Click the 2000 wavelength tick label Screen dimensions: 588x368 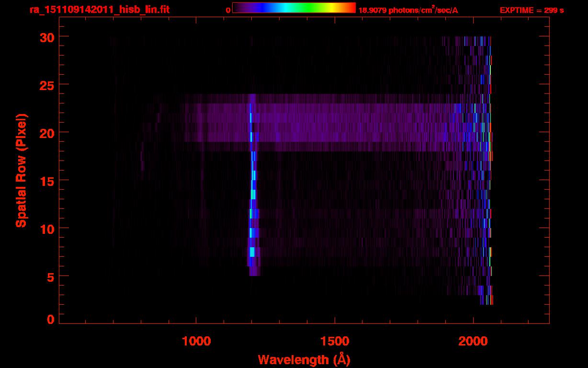coord(473,341)
